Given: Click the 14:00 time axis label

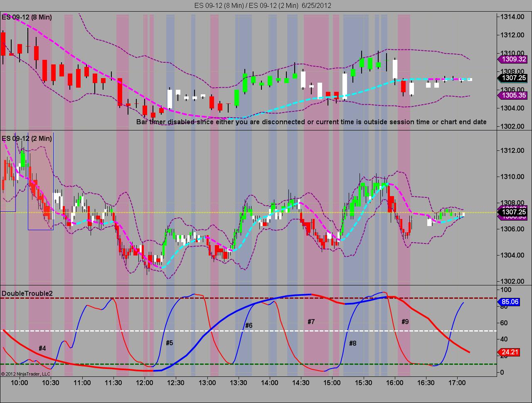Looking at the screenshot, I should (x=269, y=383).
